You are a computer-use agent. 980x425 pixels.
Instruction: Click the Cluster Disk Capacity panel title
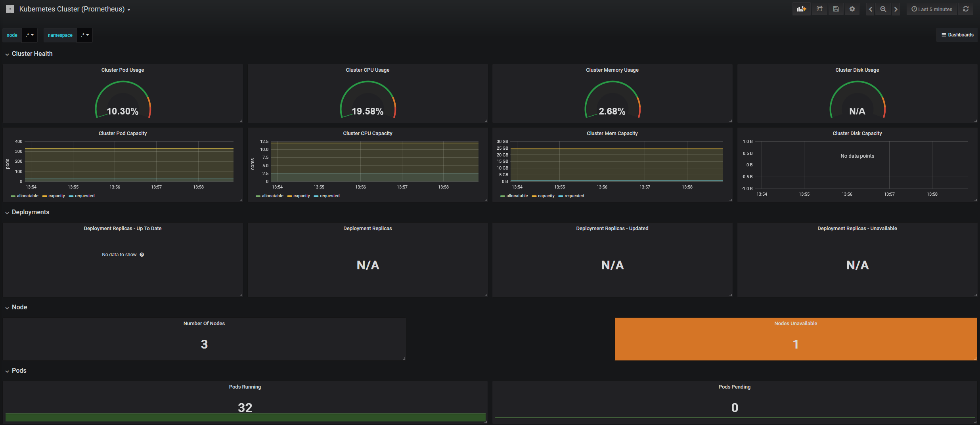(x=857, y=133)
